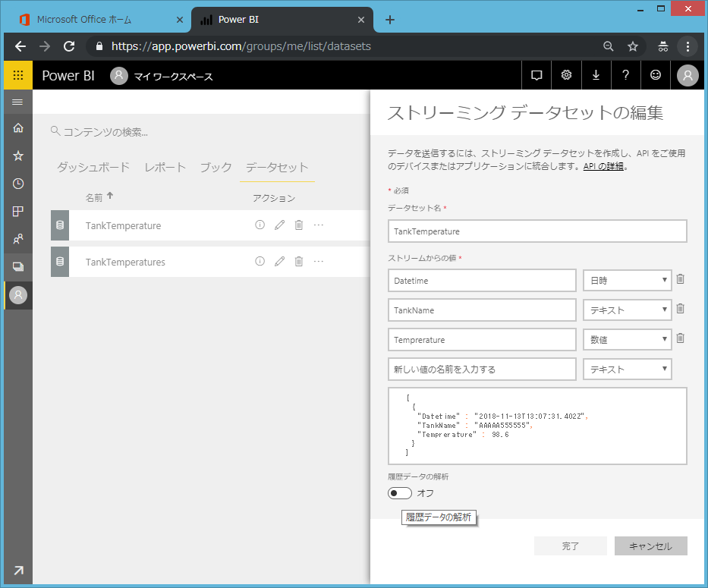Viewport: 708px width, 588px height.
Task: Remove the Datetime stream value
Action: coord(681,279)
